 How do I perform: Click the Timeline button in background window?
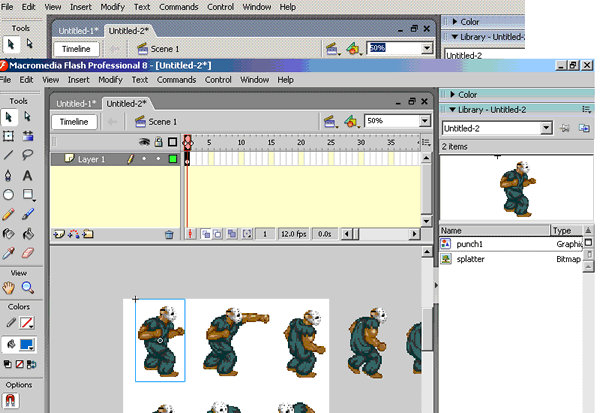click(76, 49)
